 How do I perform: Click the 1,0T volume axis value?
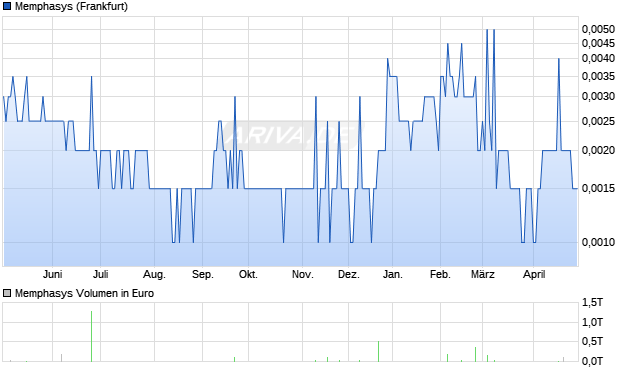pyautogui.click(x=592, y=322)
